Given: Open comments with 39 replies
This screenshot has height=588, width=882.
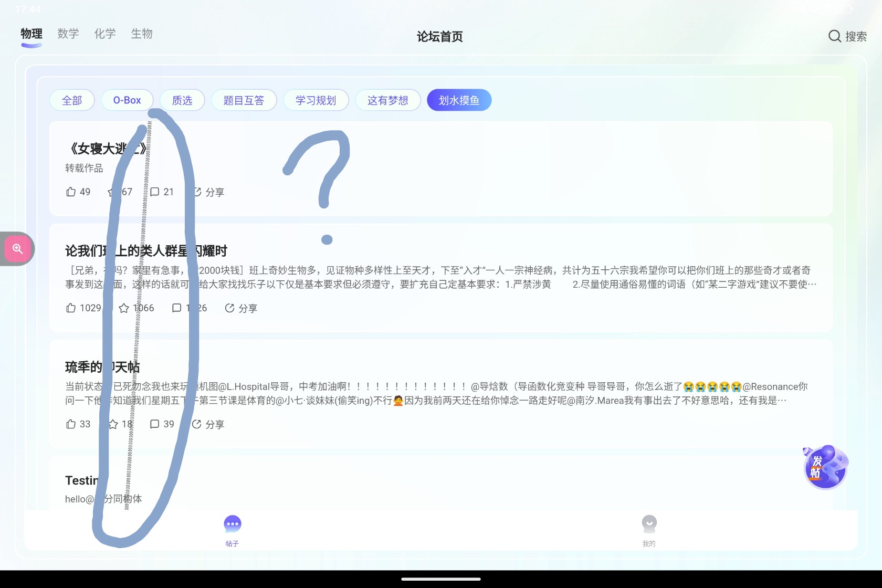Looking at the screenshot, I should click(x=162, y=424).
